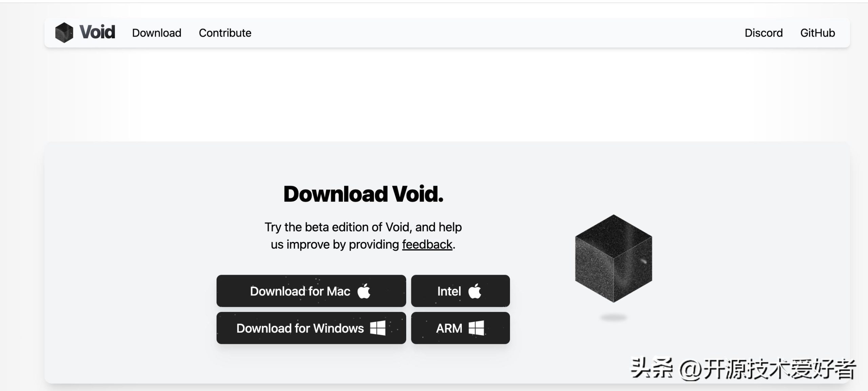Image resolution: width=868 pixels, height=391 pixels.
Task: Click the Void cube logo icon
Action: coord(65,32)
